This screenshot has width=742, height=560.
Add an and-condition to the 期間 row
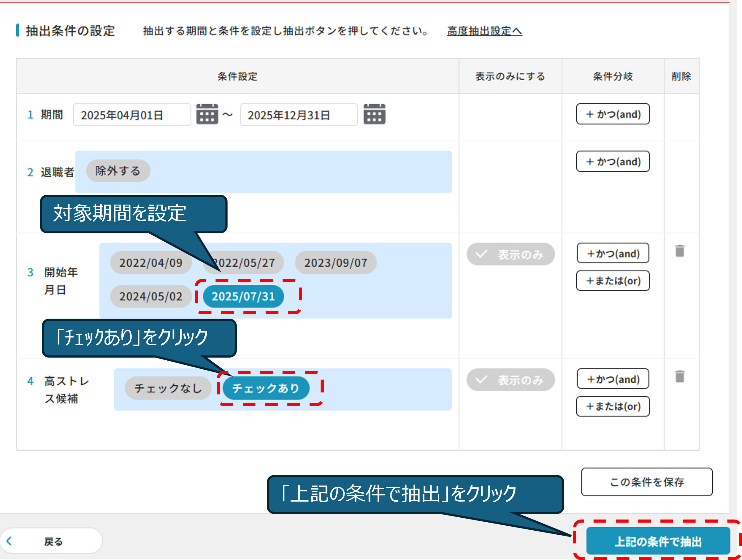coord(612,114)
